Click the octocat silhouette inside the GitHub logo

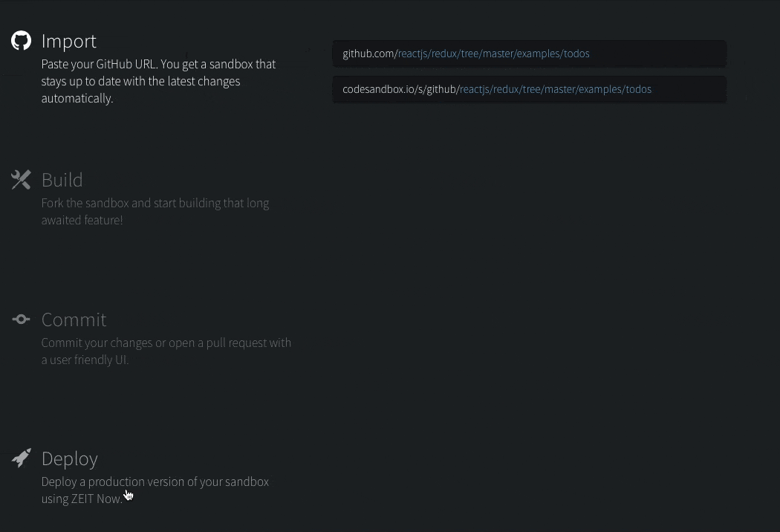pos(21,41)
